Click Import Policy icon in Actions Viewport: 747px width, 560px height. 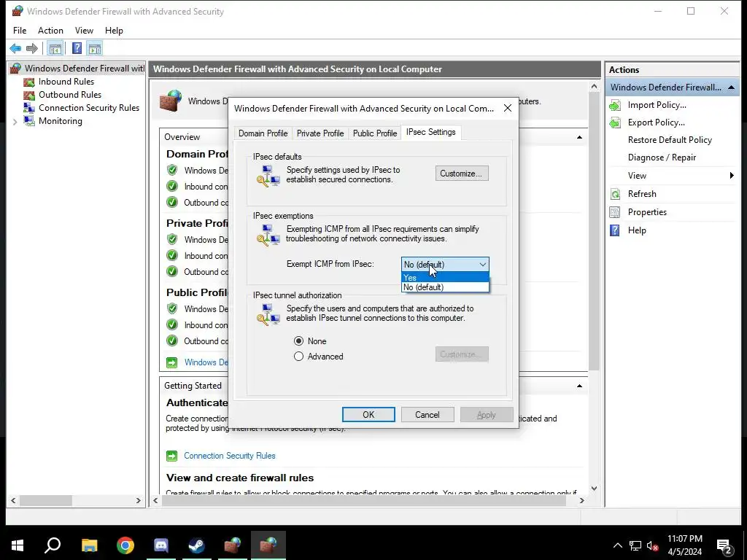point(615,105)
